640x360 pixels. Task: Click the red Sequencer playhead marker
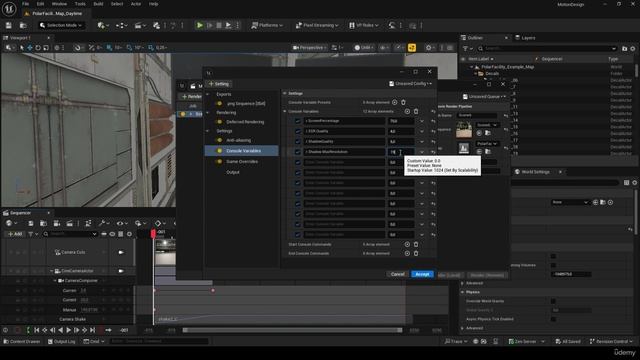tap(153, 233)
